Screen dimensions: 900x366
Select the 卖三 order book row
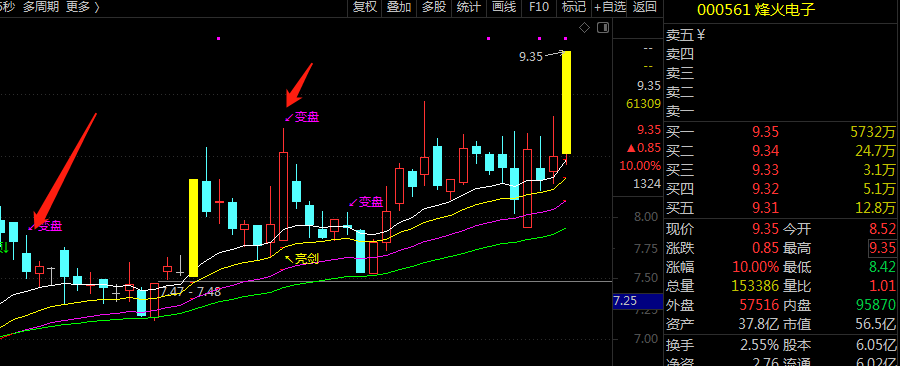(782, 73)
